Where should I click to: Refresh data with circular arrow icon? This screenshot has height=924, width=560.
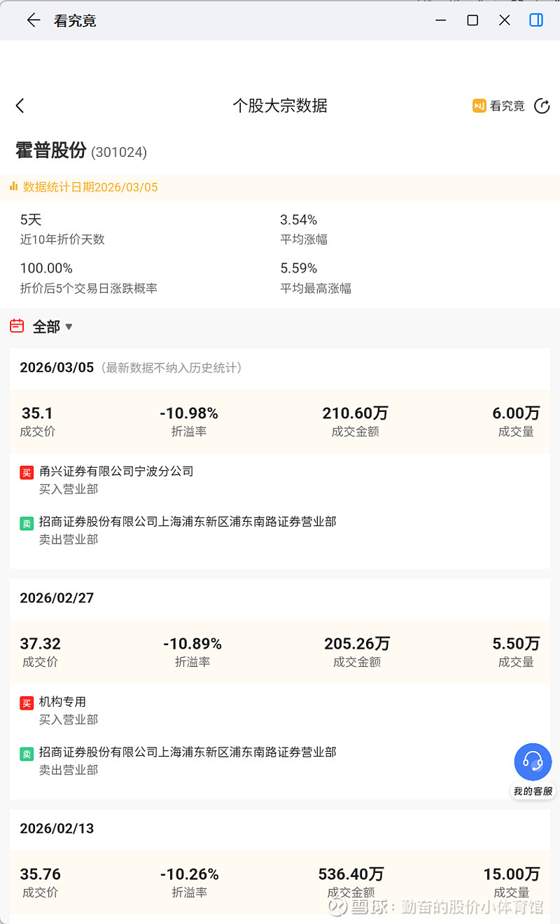click(x=542, y=106)
